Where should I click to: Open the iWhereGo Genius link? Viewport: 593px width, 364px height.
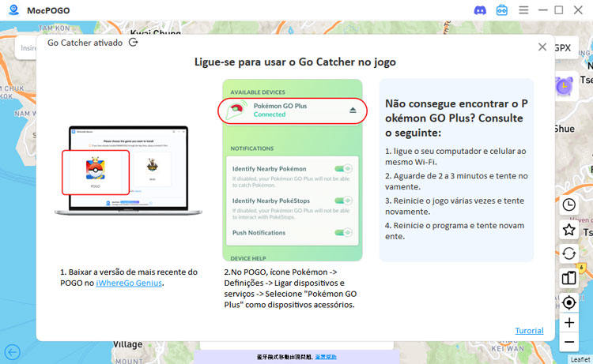click(x=129, y=283)
